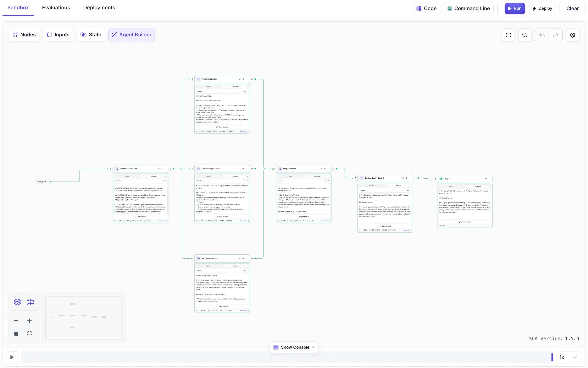This screenshot has width=588, height=368.
Task: Open the canvas search magnifier
Action: pyautogui.click(x=525, y=35)
